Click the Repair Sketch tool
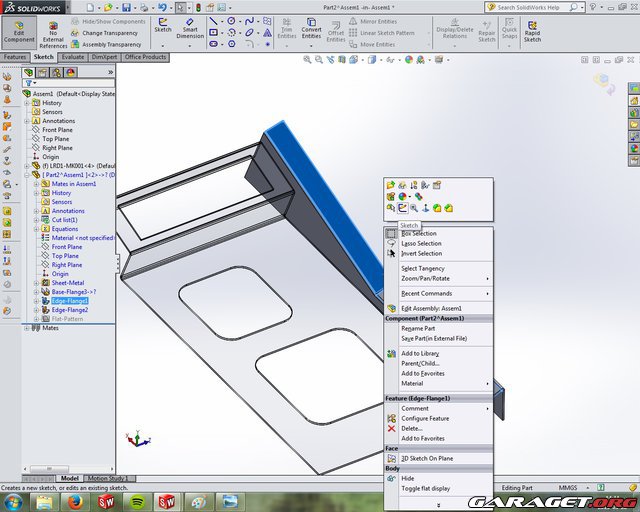 tap(486, 31)
